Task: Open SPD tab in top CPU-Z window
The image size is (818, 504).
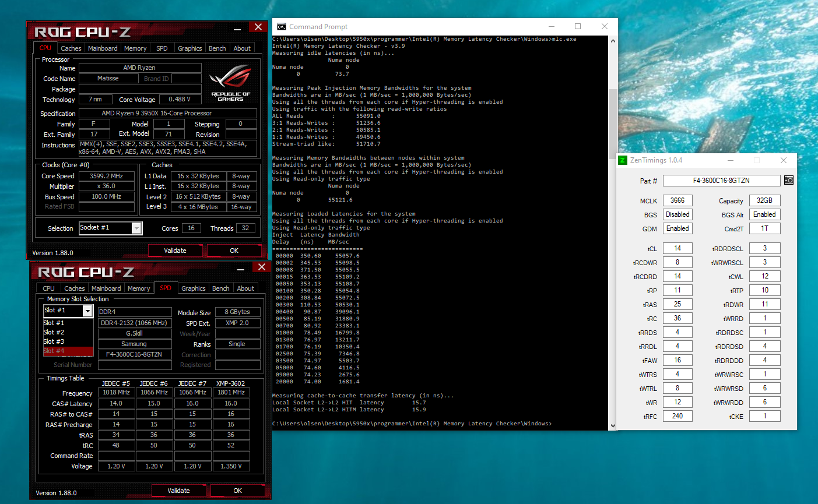Action: pos(162,48)
